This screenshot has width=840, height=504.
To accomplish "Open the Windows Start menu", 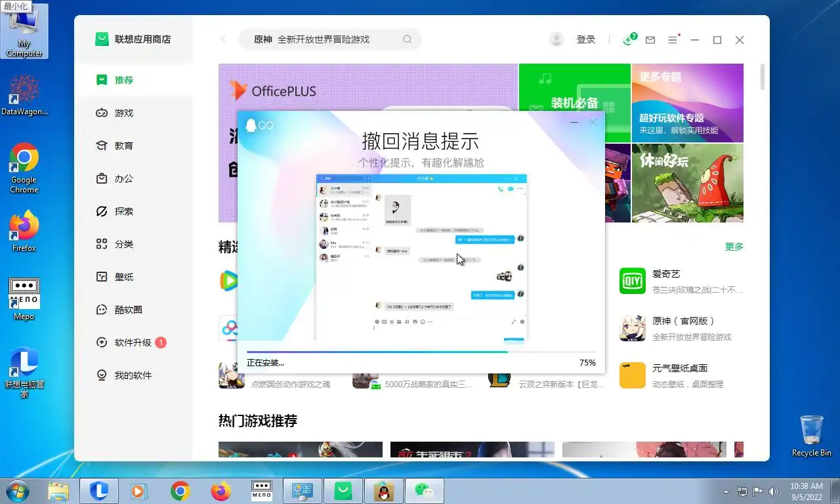I will coord(17,491).
